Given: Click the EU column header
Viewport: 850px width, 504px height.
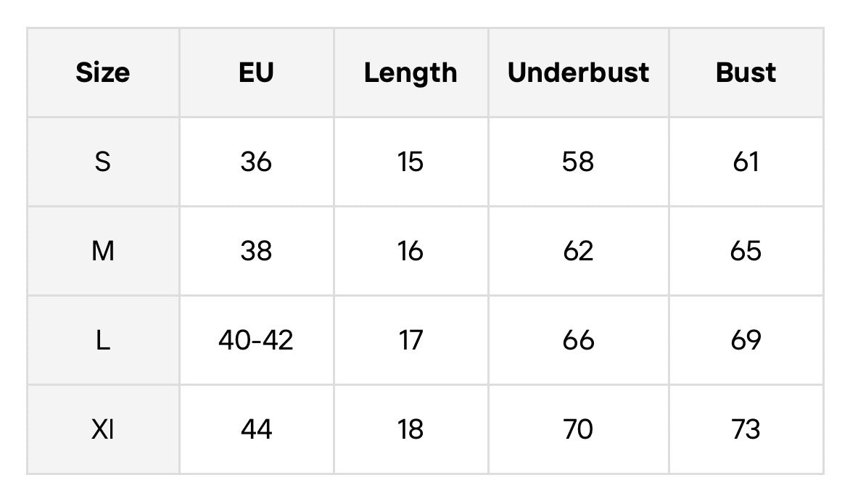Looking at the screenshot, I should [x=257, y=73].
